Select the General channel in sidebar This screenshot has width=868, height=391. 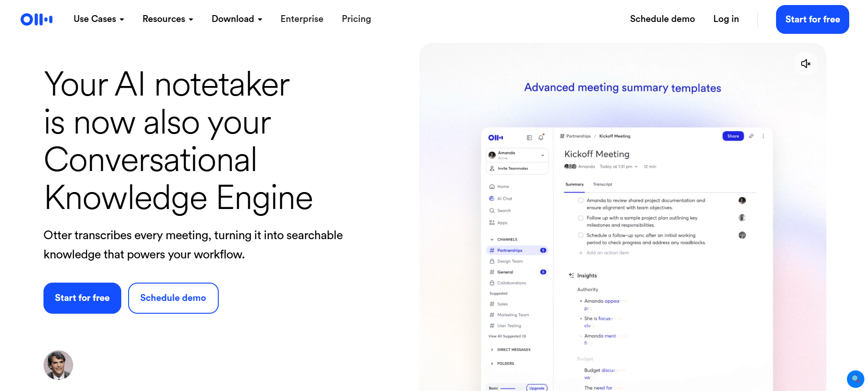517,272
